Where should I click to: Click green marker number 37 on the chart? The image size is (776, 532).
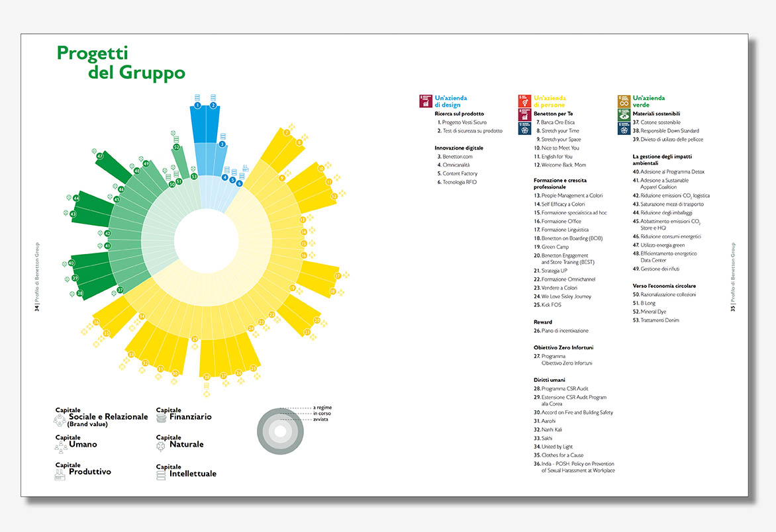pyautogui.click(x=121, y=290)
